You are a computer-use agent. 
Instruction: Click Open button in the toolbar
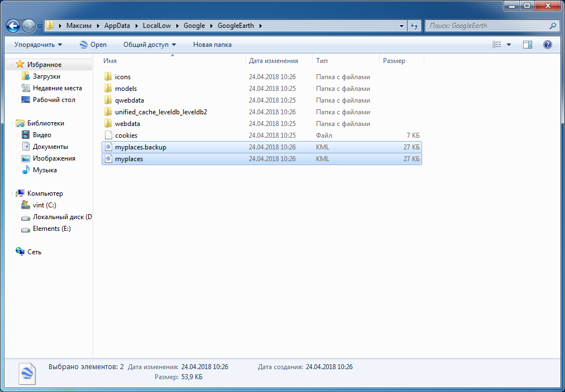tap(93, 45)
